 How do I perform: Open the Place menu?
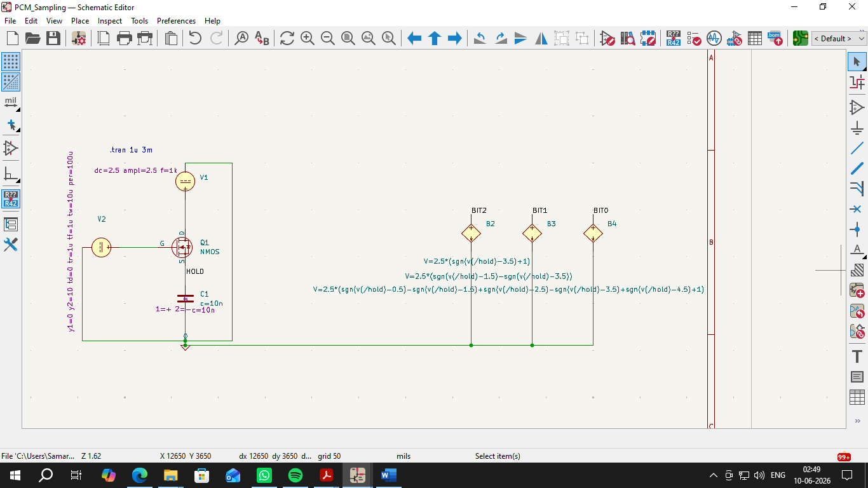tap(80, 21)
